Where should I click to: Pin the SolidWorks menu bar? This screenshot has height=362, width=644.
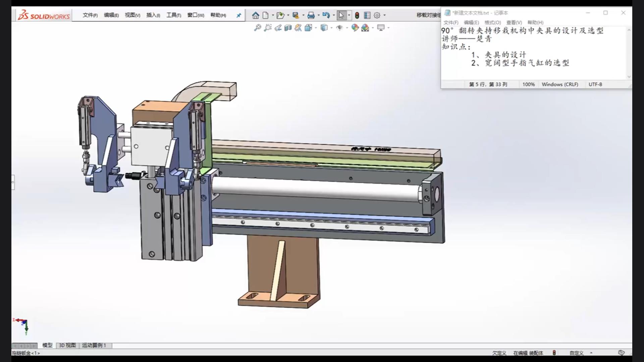coord(238,15)
